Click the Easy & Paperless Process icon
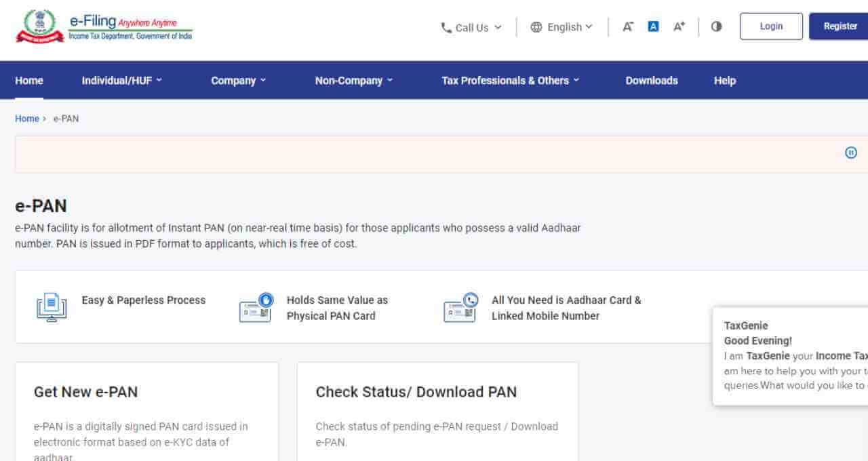The image size is (868, 461). tap(52, 307)
